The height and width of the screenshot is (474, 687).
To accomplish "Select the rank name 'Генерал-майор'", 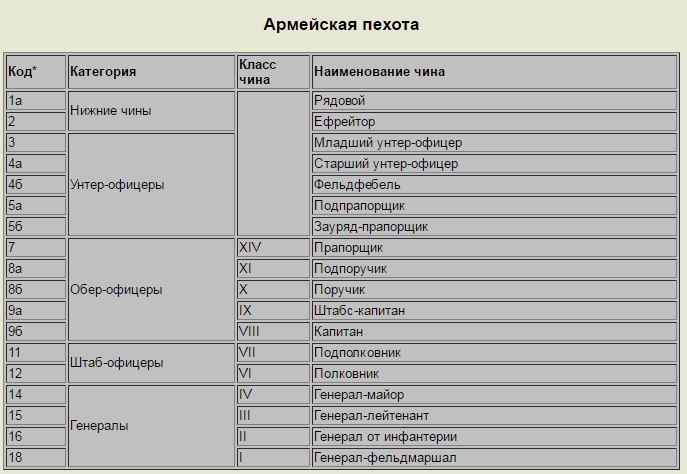I will pos(494,395).
